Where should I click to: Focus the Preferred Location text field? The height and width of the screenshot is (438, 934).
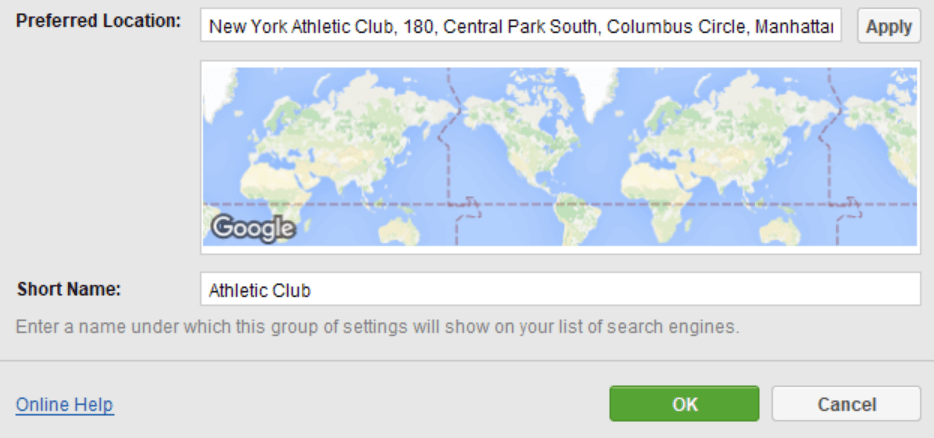tap(521, 25)
